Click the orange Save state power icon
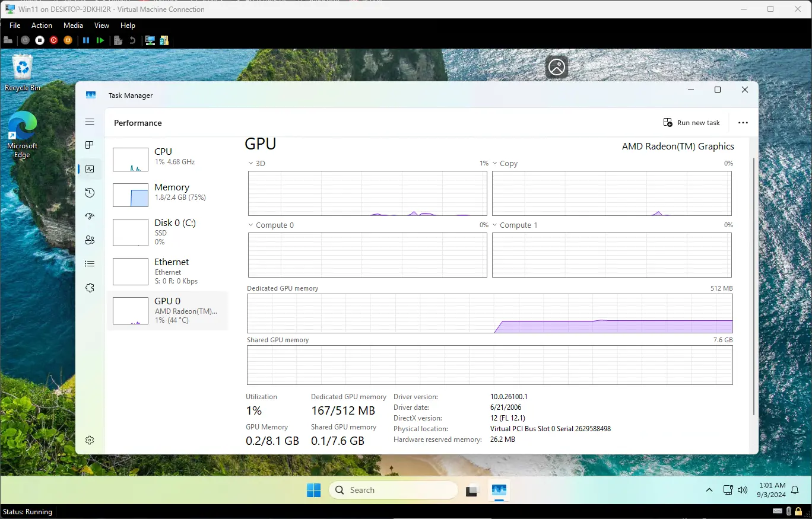 [x=68, y=40]
